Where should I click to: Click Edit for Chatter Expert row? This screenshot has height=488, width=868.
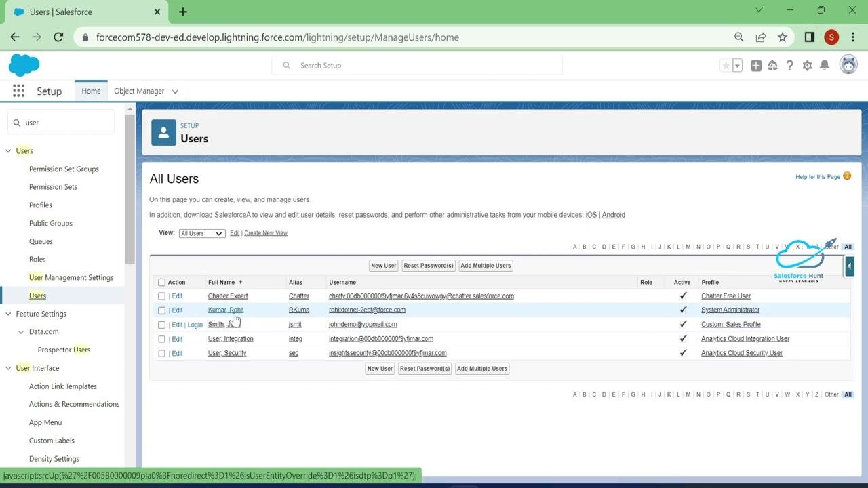(177, 296)
